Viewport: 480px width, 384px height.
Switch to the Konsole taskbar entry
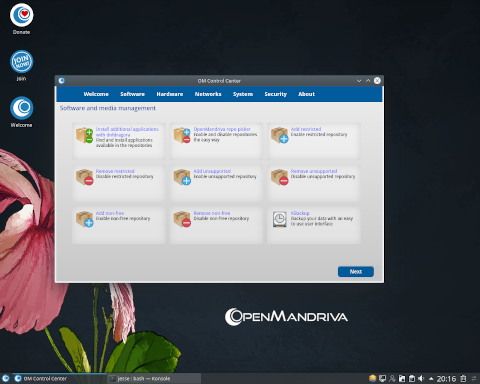[154, 379]
